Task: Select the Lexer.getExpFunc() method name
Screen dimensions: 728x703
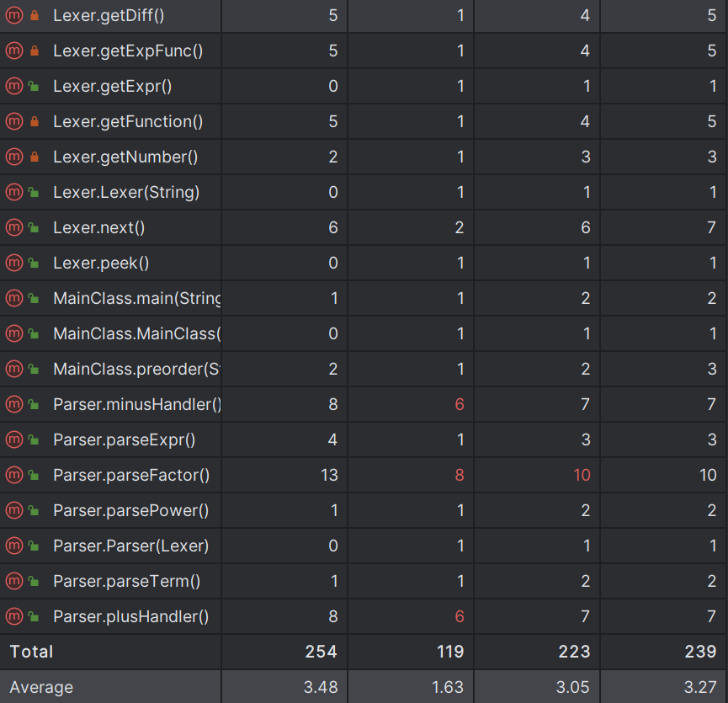Action: (128, 51)
